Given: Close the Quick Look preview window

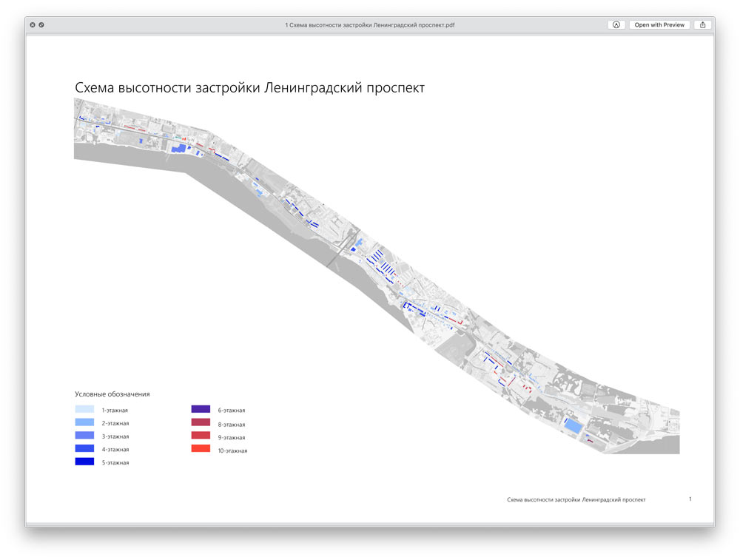Looking at the screenshot, I should pos(33,24).
